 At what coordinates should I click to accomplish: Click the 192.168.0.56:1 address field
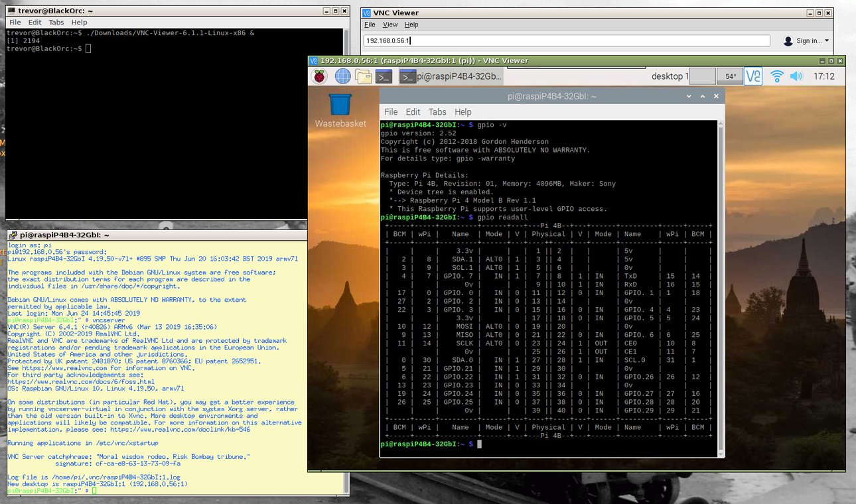pyautogui.click(x=567, y=40)
